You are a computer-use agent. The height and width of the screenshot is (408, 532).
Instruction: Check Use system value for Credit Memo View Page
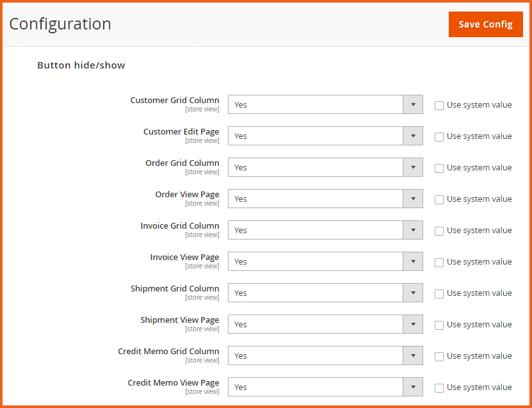point(439,388)
